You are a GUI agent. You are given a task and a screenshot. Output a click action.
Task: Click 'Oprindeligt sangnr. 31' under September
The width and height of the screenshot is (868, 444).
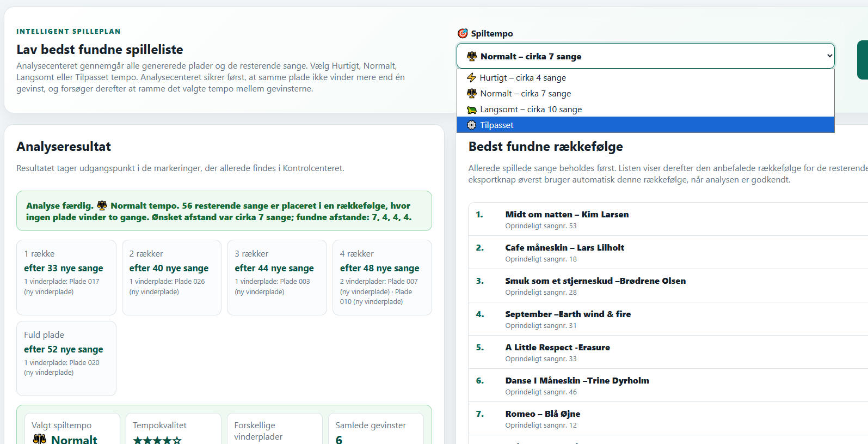coord(541,326)
